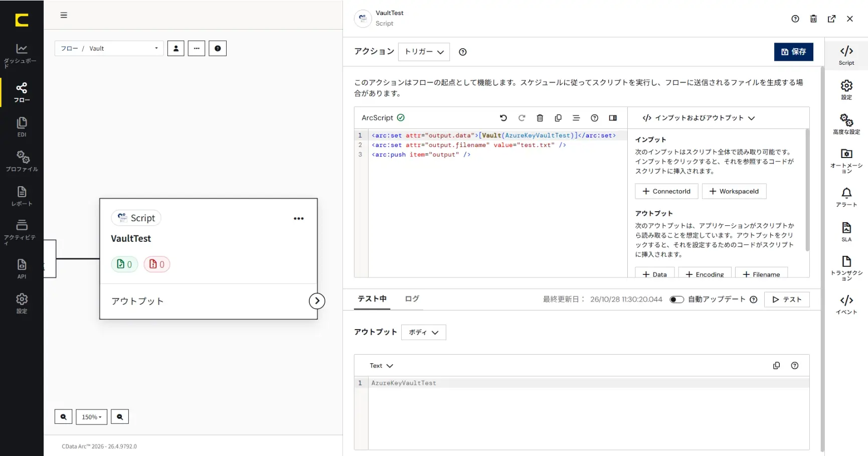Open the action trigger (トリガー) dropdown
868x456 pixels.
tap(424, 52)
